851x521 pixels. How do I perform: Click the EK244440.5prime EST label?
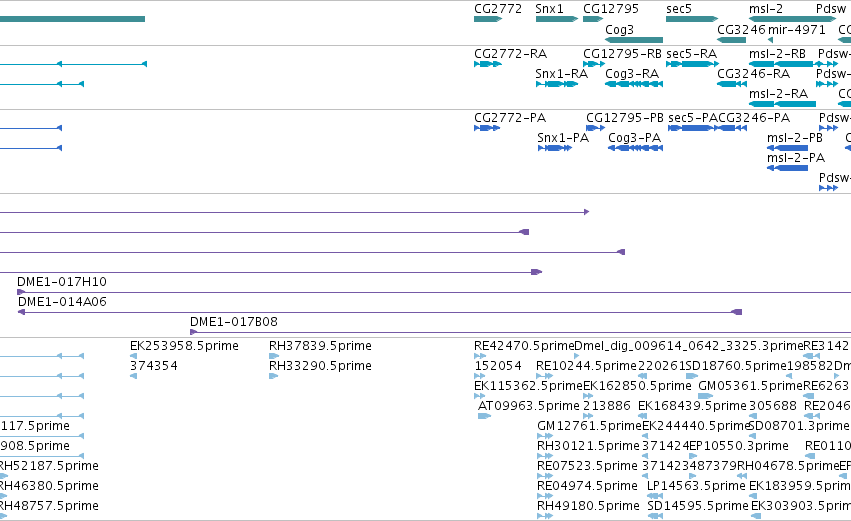click(x=695, y=426)
